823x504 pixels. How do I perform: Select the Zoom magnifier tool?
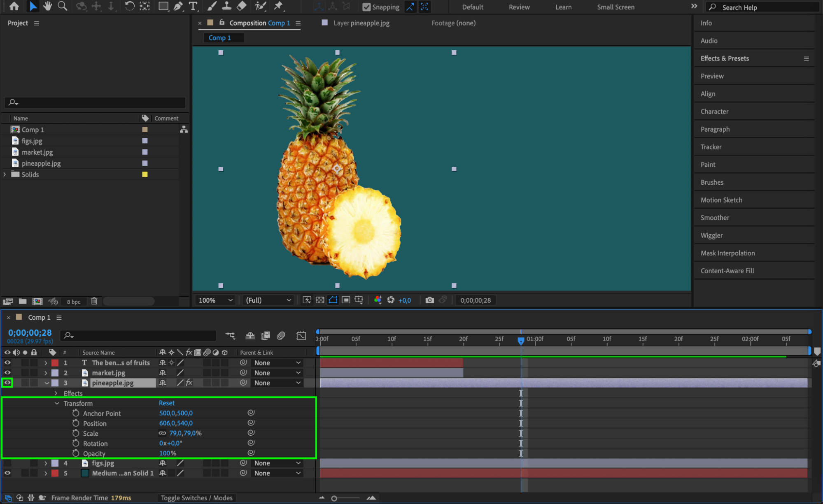point(63,6)
